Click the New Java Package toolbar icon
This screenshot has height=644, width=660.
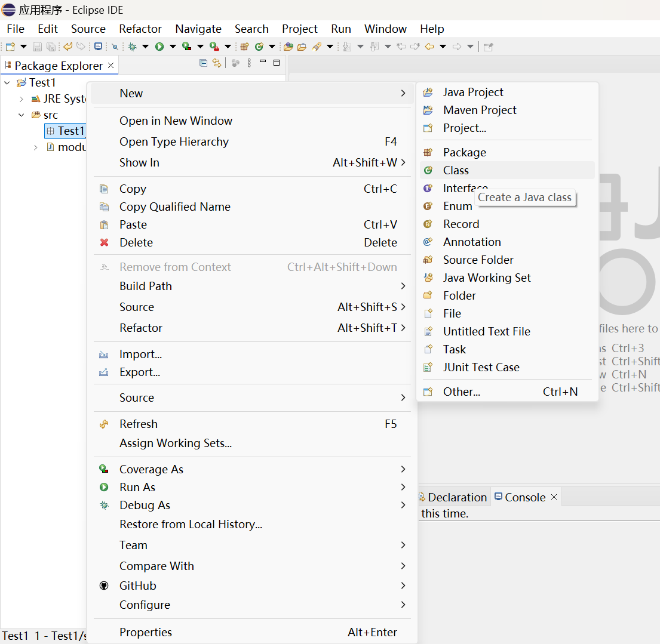[244, 47]
